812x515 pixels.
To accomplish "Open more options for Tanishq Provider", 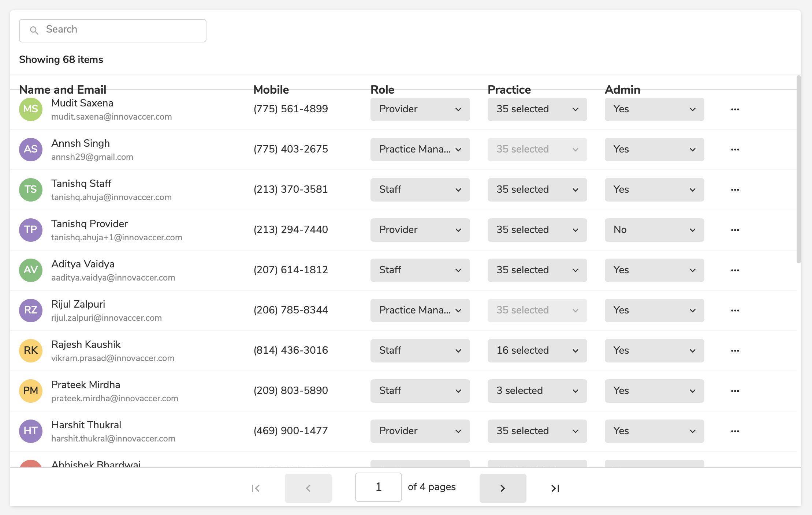I will point(735,230).
